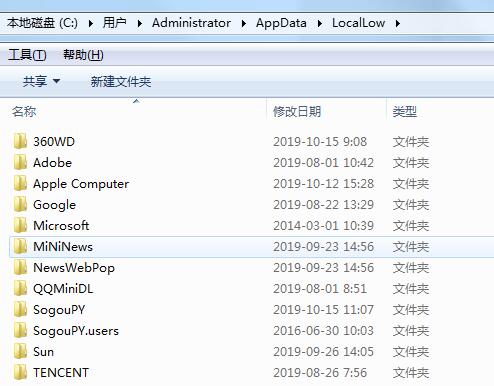494x386 pixels.
Task: Select the 360WD folder name
Action: pos(54,142)
